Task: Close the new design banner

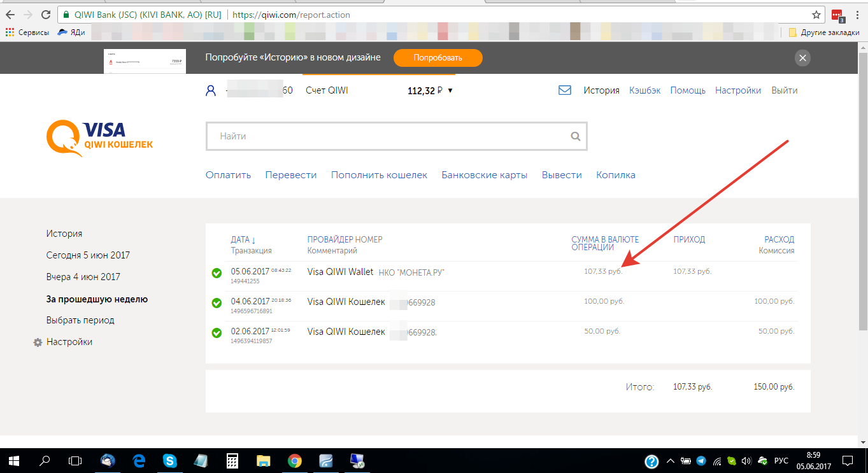Action: coord(802,58)
